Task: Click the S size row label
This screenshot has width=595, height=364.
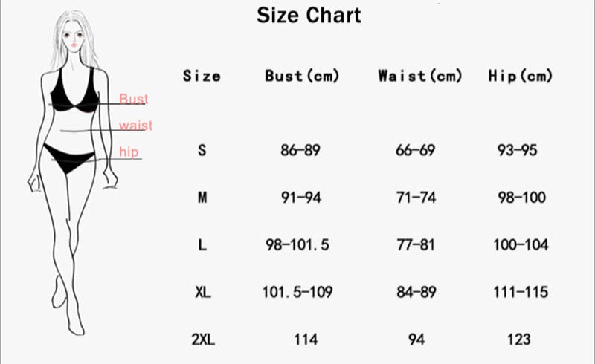Action: click(202, 150)
